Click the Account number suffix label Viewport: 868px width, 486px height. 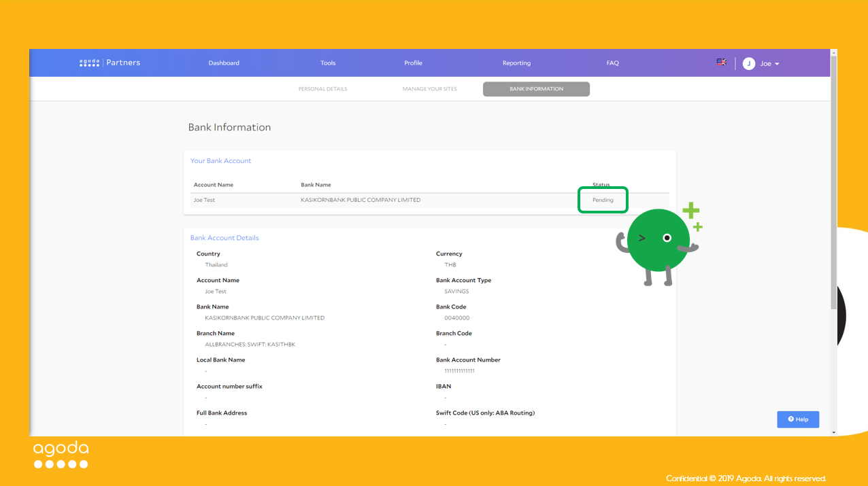click(229, 386)
